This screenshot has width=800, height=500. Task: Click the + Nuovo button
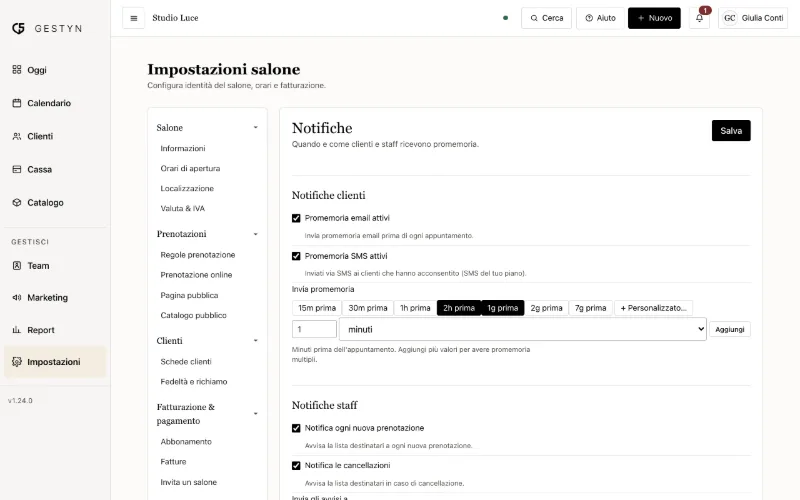click(654, 18)
